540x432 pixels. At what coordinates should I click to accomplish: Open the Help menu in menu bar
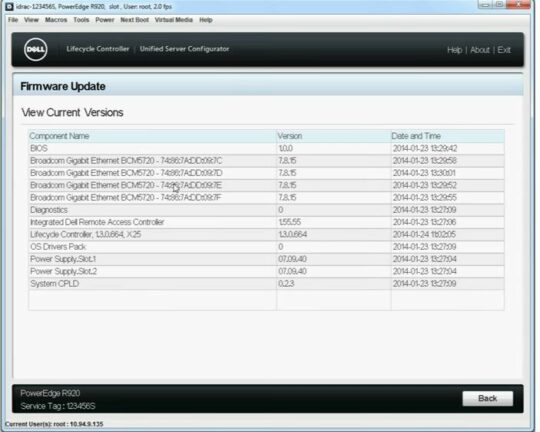[206, 20]
